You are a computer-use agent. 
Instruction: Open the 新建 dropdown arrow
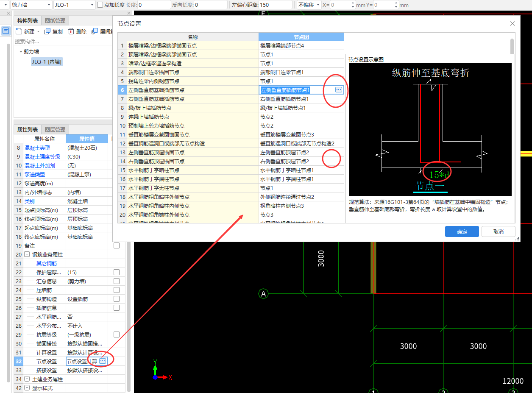38,32
